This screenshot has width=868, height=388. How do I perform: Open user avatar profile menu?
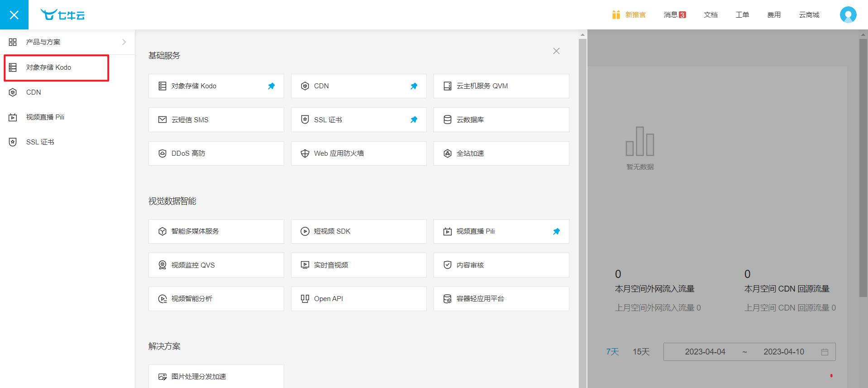[x=848, y=15]
